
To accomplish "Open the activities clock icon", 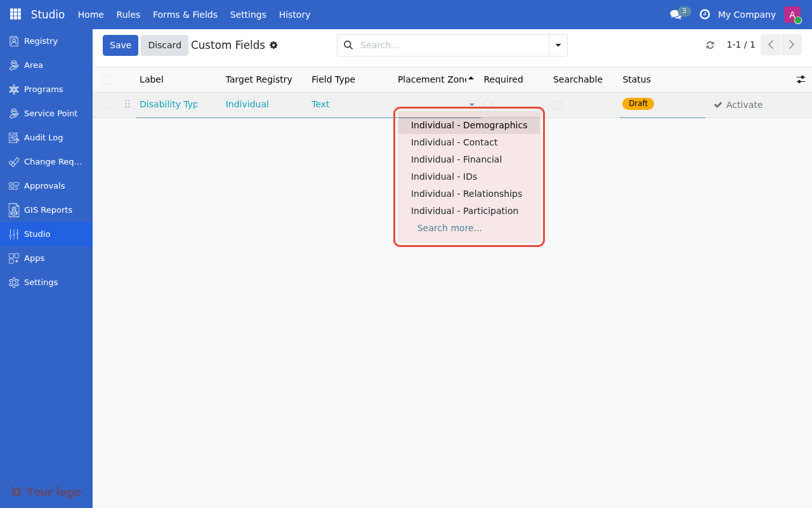I will click(704, 15).
